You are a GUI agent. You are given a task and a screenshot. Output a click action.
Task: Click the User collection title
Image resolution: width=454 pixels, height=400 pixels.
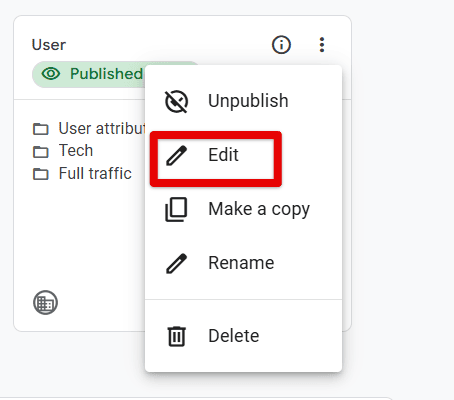click(49, 45)
